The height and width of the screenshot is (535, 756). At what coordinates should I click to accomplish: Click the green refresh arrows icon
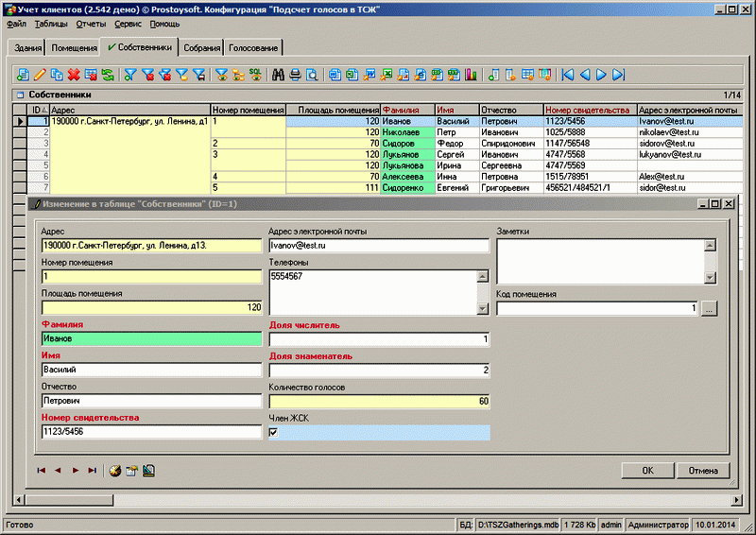[x=108, y=75]
